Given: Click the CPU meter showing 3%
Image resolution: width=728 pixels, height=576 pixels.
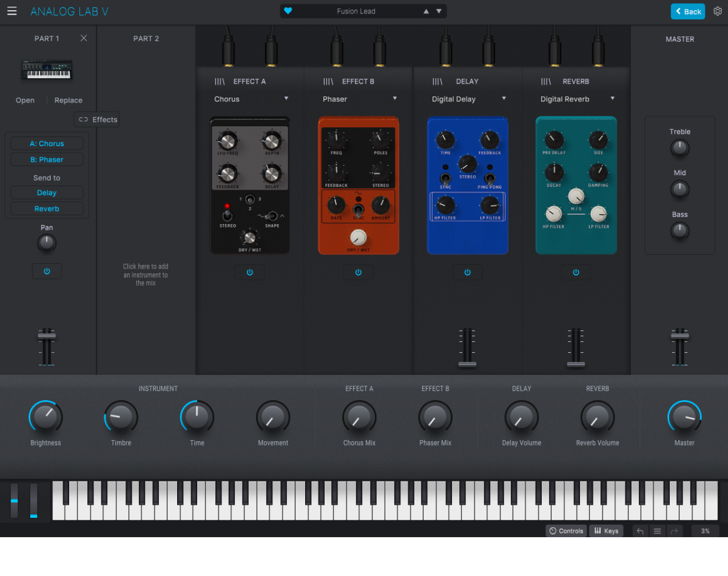Looking at the screenshot, I should click(x=705, y=531).
